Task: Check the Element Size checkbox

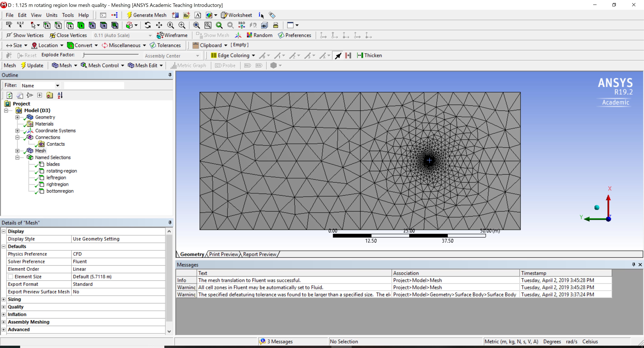Action: (x=11, y=277)
